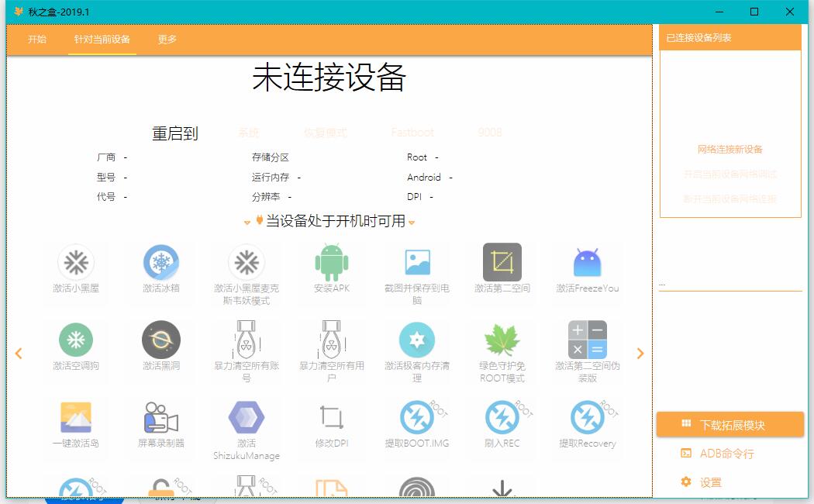
Task: Open the 一键激活岛 landscape icon
Action: coord(76,417)
